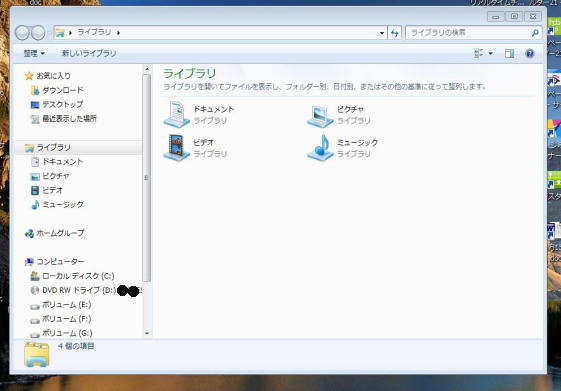Select ボリューム (G:) in the navigation tree
The width and height of the screenshot is (561, 391).
tap(67, 333)
